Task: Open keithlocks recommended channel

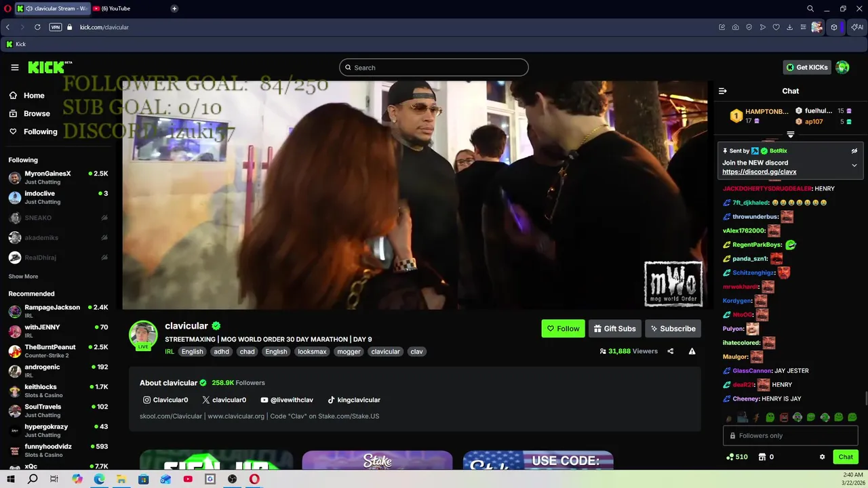Action: coord(58,391)
